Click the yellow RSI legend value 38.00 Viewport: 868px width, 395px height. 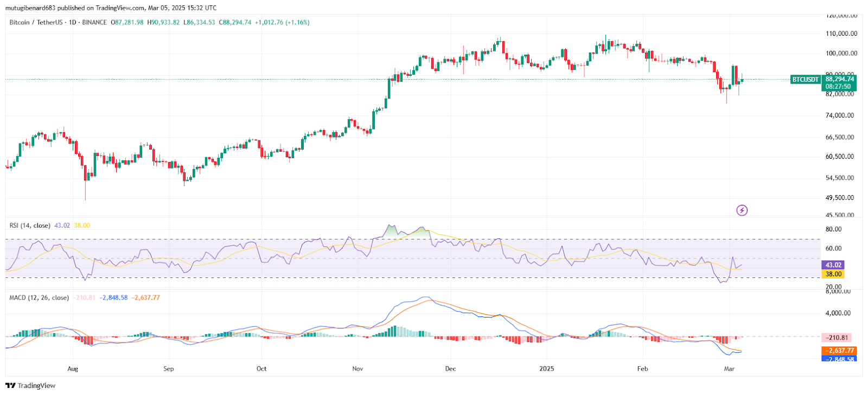[x=82, y=226]
